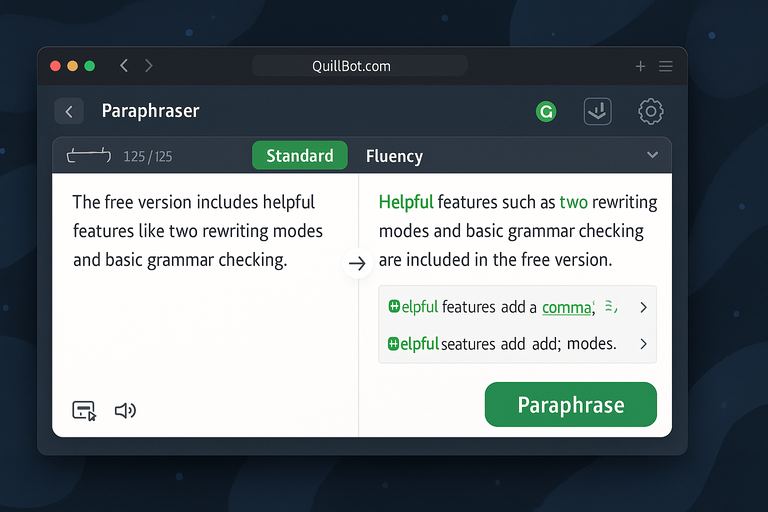
Task: Select the Standard mode tab
Action: pos(300,155)
